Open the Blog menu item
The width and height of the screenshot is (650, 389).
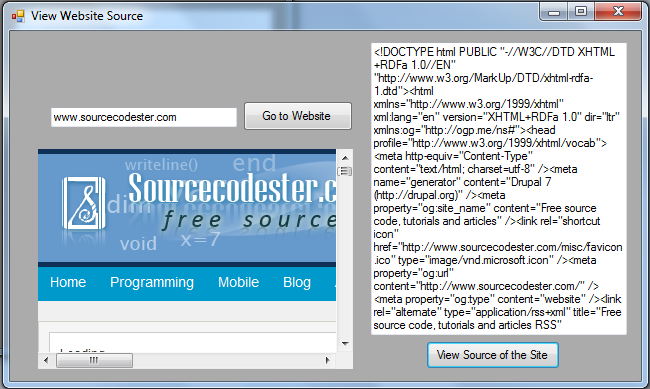[297, 282]
